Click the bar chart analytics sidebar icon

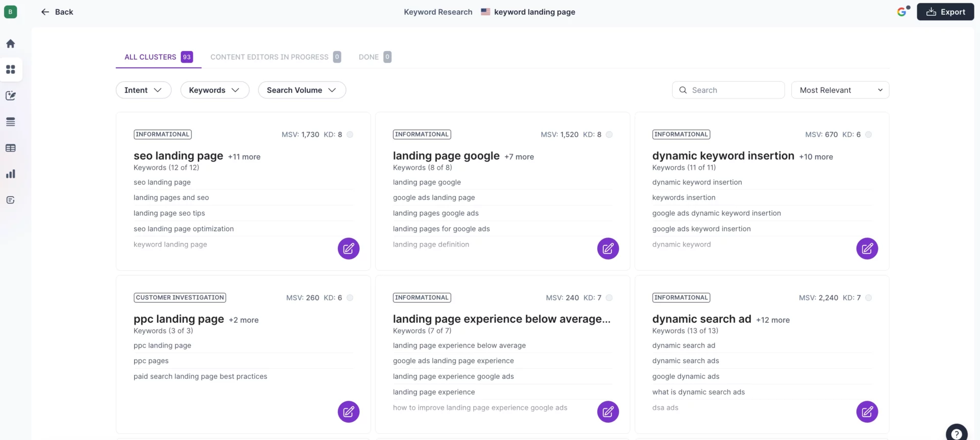[10, 174]
